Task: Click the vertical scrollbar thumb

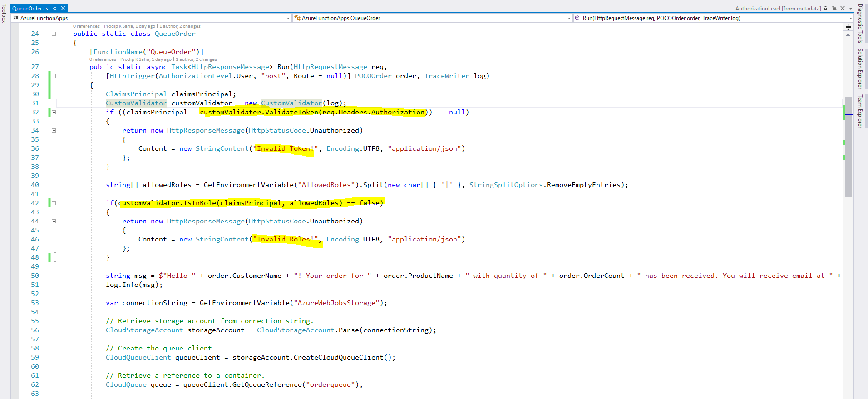Action: tap(848, 147)
